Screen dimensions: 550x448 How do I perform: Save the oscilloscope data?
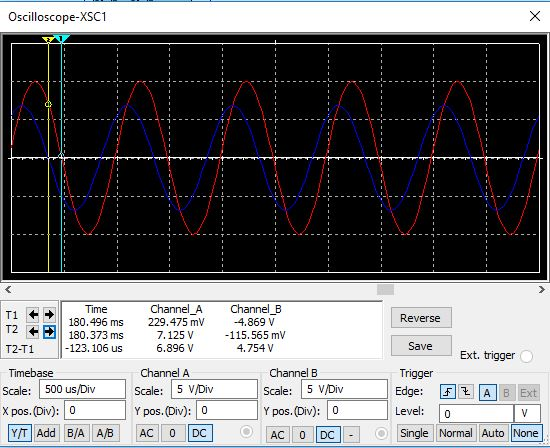coord(421,346)
